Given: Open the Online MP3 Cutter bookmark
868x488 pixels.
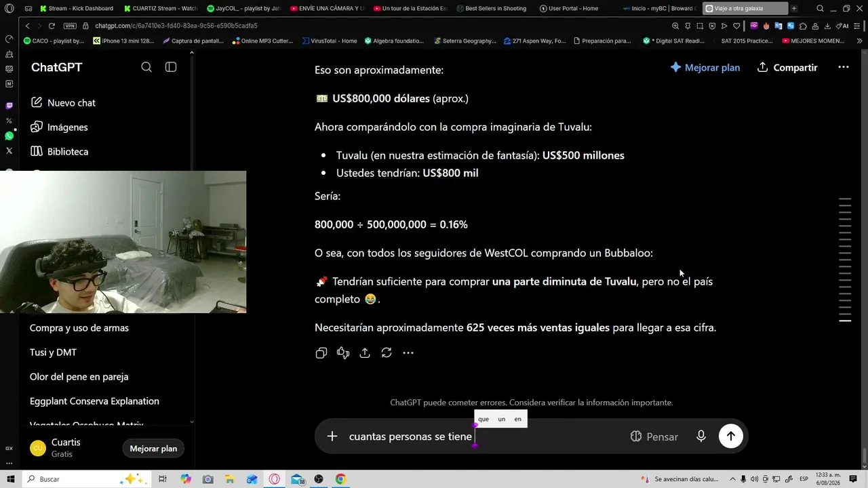Looking at the screenshot, I should point(262,41).
